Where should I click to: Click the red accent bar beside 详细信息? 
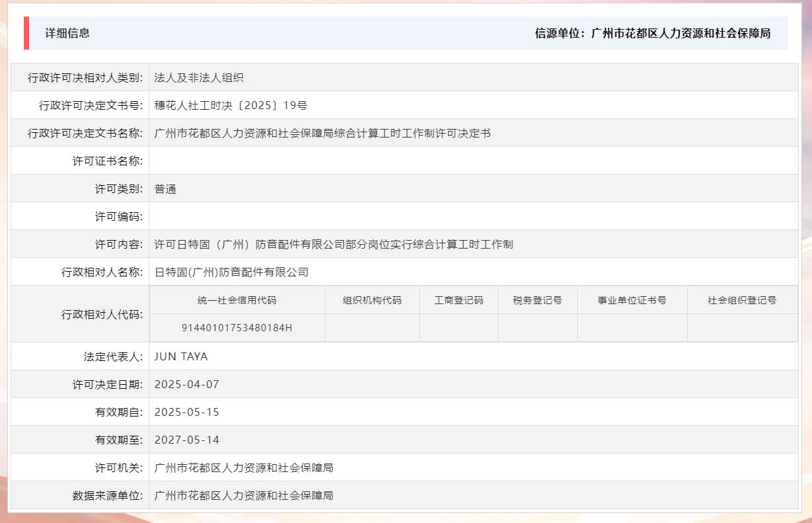(26, 34)
